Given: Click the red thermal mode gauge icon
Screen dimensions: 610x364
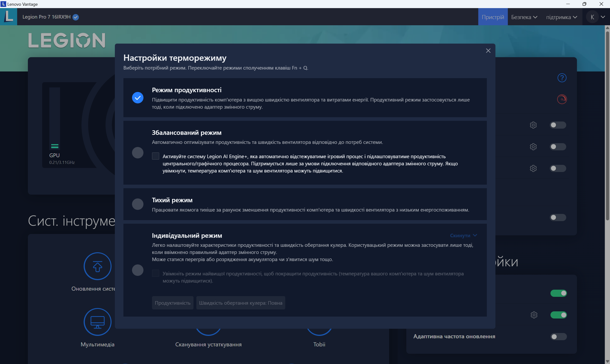Looking at the screenshot, I should coord(562,99).
